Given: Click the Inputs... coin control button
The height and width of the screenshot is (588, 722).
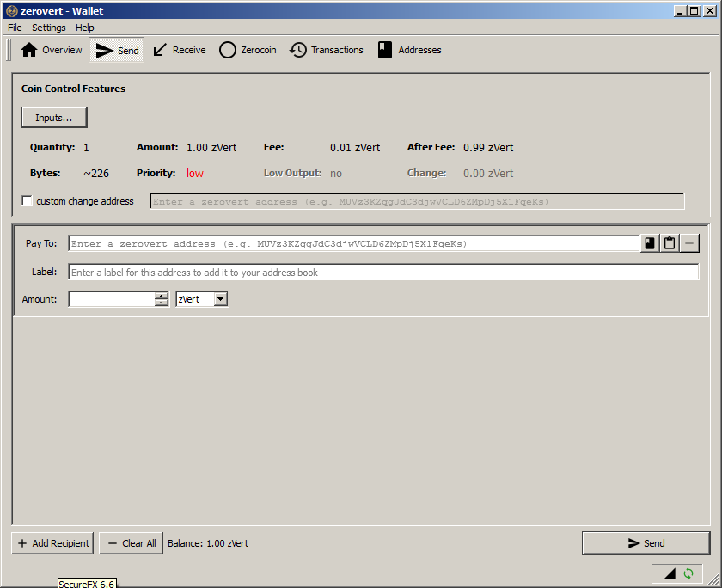Looking at the screenshot, I should pyautogui.click(x=54, y=118).
